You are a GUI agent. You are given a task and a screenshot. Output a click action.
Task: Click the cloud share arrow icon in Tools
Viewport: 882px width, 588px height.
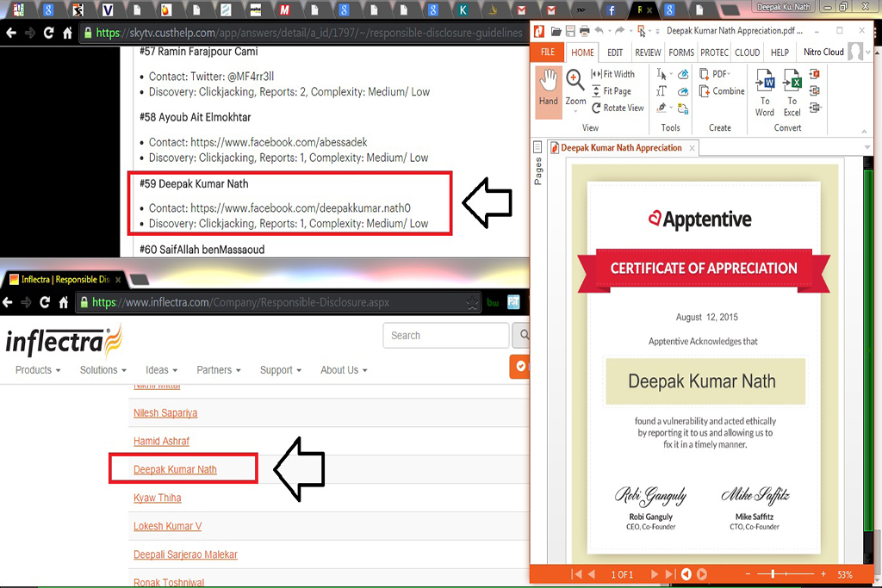point(683,91)
